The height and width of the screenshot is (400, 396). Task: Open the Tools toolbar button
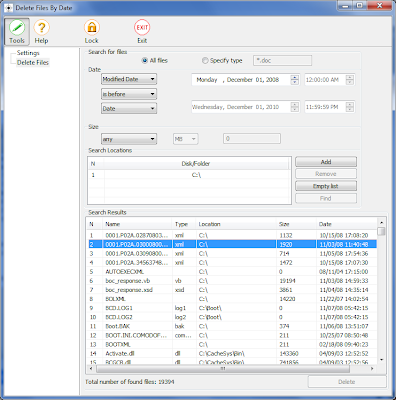17,32
